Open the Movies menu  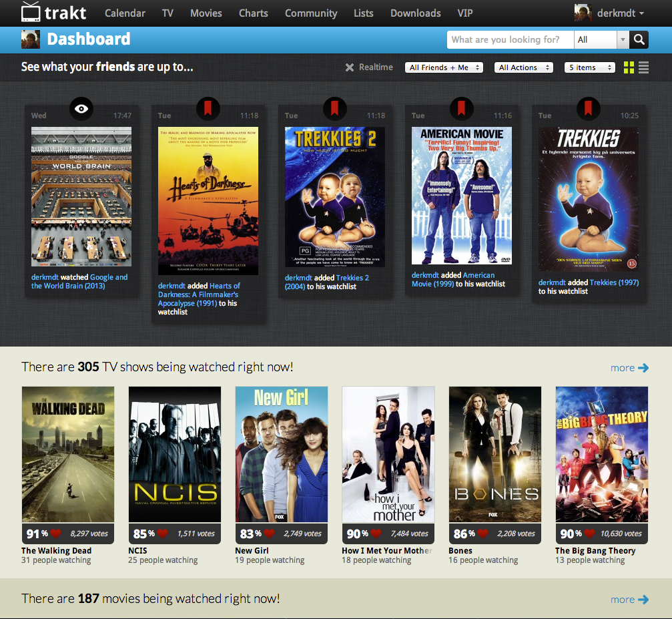206,13
